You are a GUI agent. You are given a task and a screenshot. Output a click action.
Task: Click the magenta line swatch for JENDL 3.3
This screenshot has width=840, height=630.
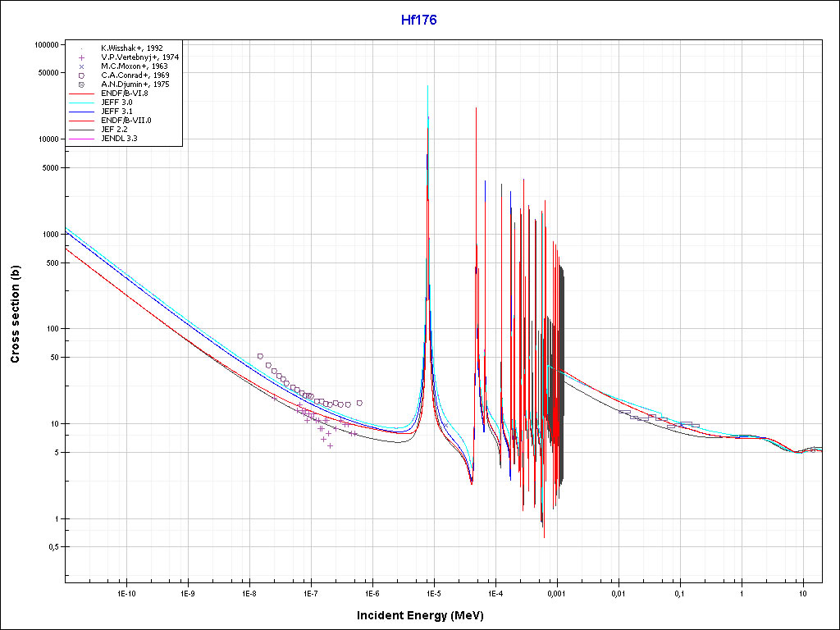click(x=82, y=139)
